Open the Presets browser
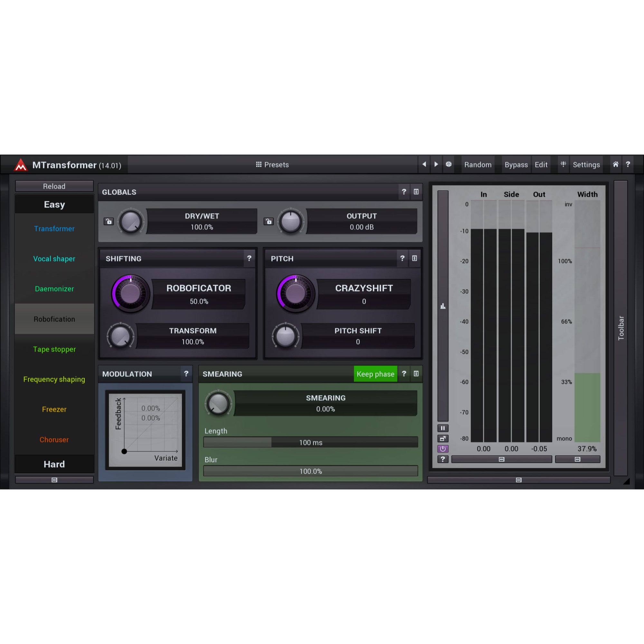The image size is (644, 644). point(272,165)
